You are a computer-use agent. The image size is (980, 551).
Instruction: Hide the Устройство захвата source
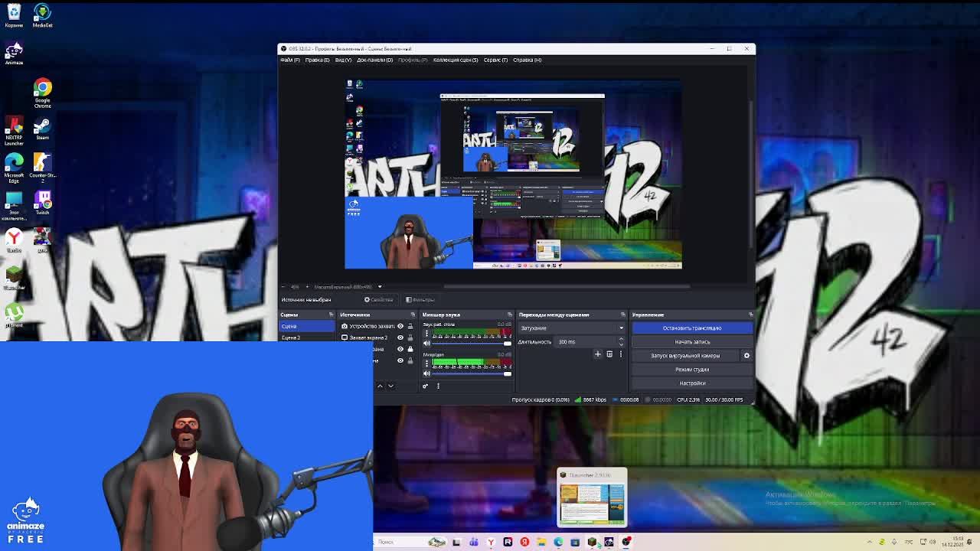coord(400,327)
